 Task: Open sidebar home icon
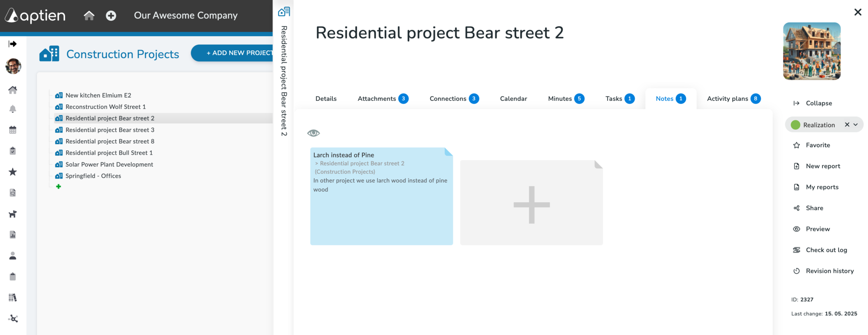(13, 90)
